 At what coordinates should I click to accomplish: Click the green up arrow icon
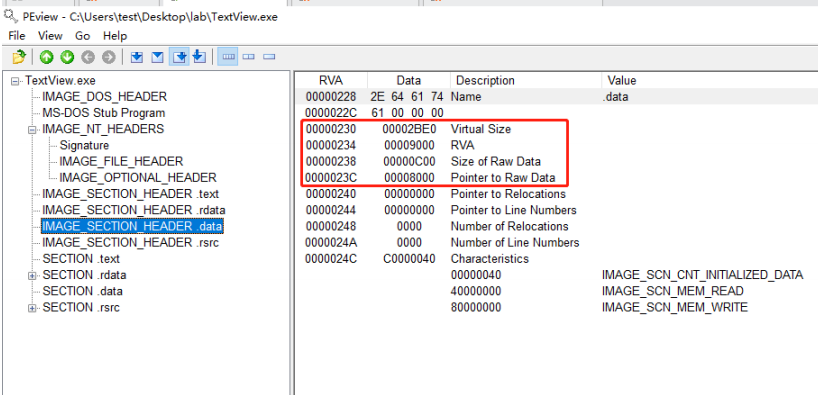46,57
